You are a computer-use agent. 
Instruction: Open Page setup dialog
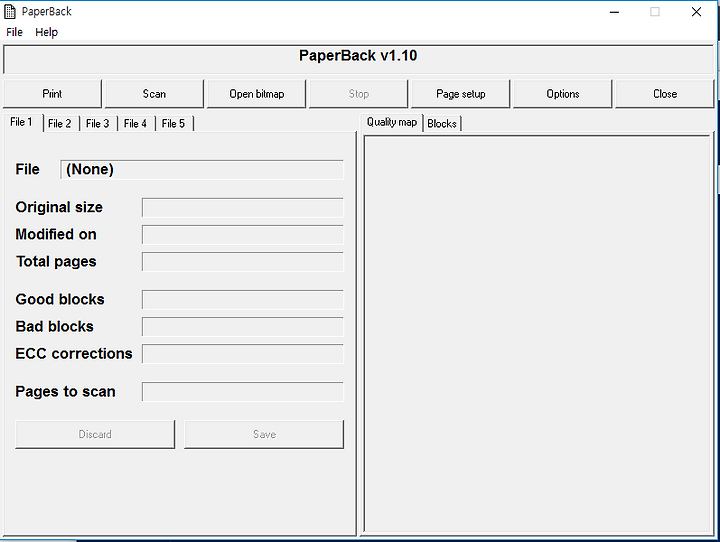coord(461,94)
